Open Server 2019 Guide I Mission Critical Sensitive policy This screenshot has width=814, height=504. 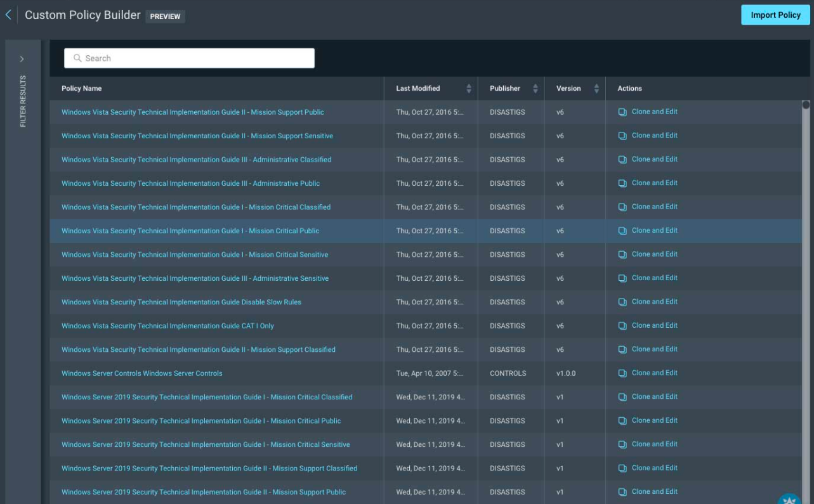[x=206, y=445]
